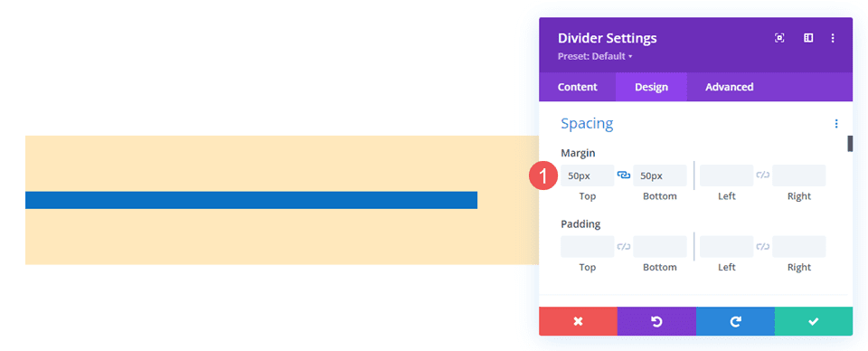Open the Preset: Default dropdown

[x=595, y=56]
